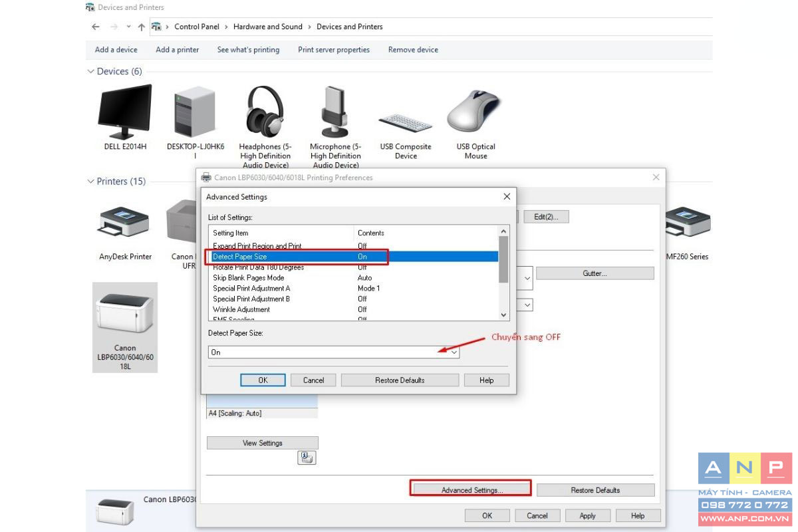
Task: Select the Special Print Adjustment B row
Action: point(353,299)
